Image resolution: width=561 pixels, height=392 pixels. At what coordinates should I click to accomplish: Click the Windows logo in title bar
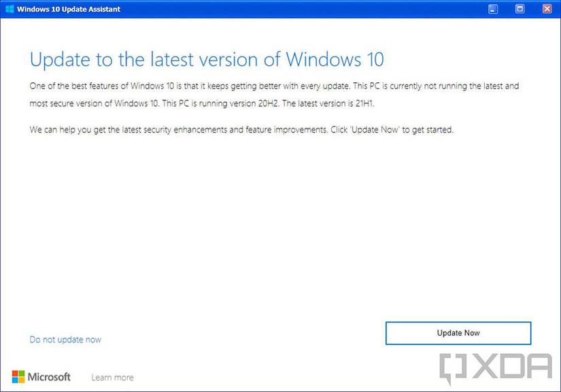[x=10, y=9]
